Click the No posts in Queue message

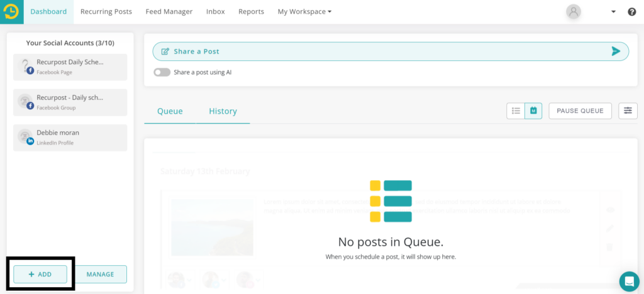point(391,242)
